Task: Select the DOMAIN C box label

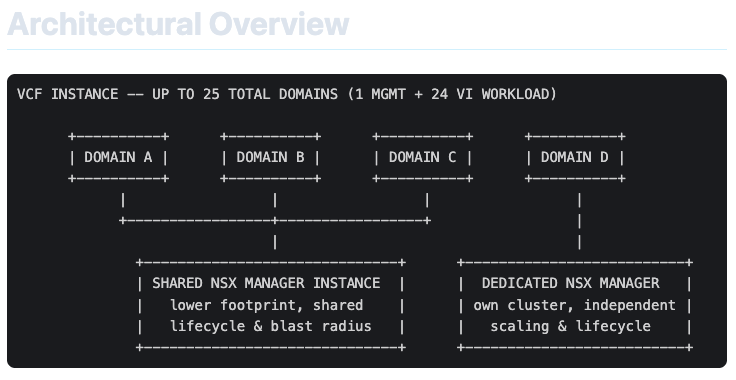Action: 422,157
